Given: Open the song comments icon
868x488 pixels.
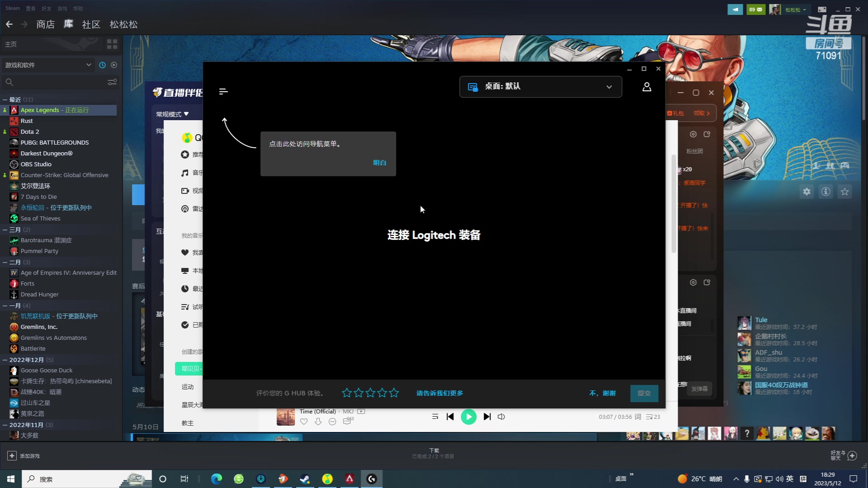Looking at the screenshot, I should click(347, 421).
